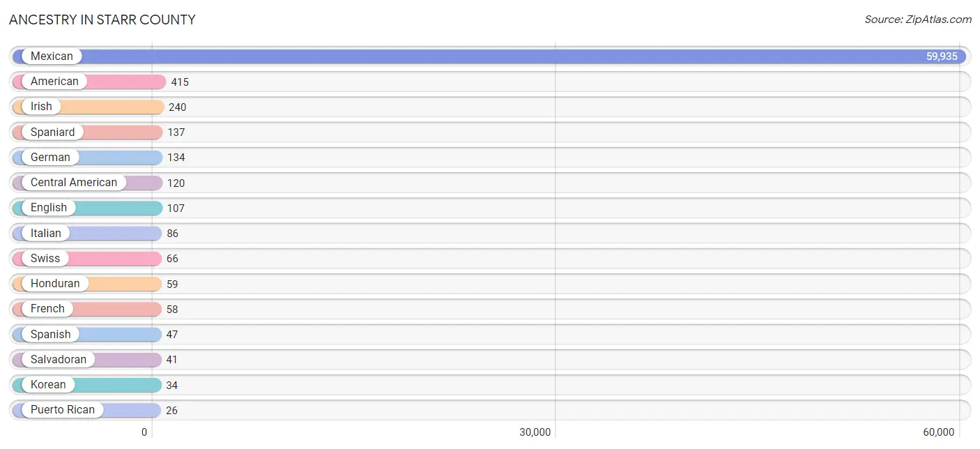Viewport: 980px width, 449px height.
Task: Click the German ancestry label
Action: (x=50, y=157)
